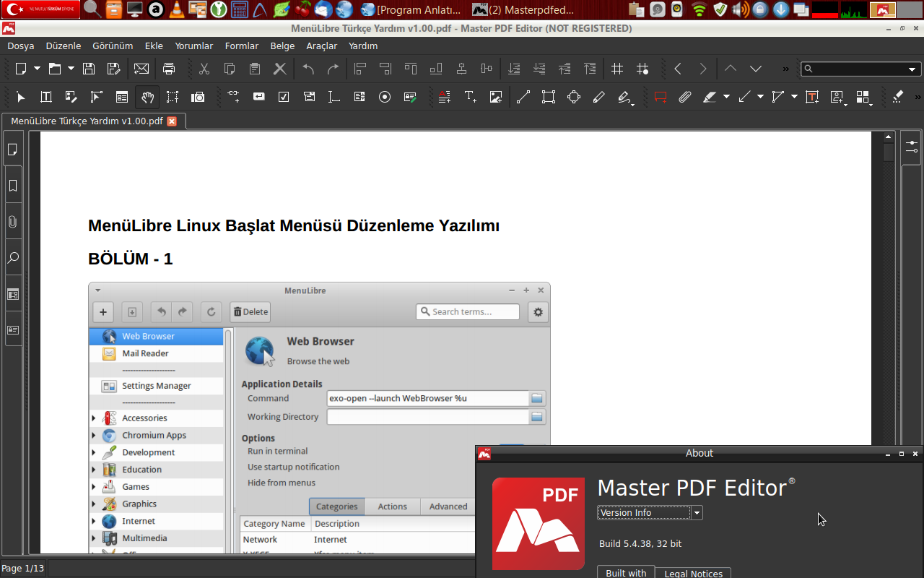This screenshot has height=578, width=924.
Task: Open the Düzenle menu
Action: coord(64,46)
